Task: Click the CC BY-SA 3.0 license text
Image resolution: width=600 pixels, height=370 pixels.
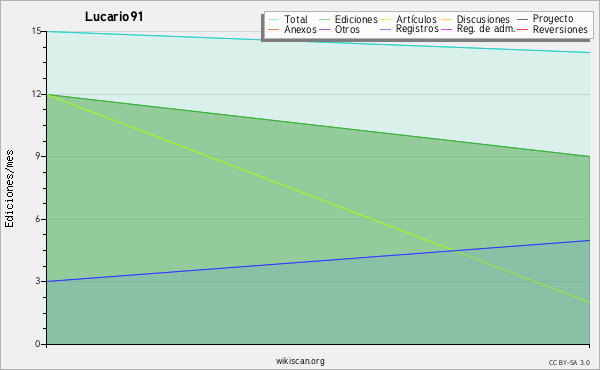Action: click(569, 362)
